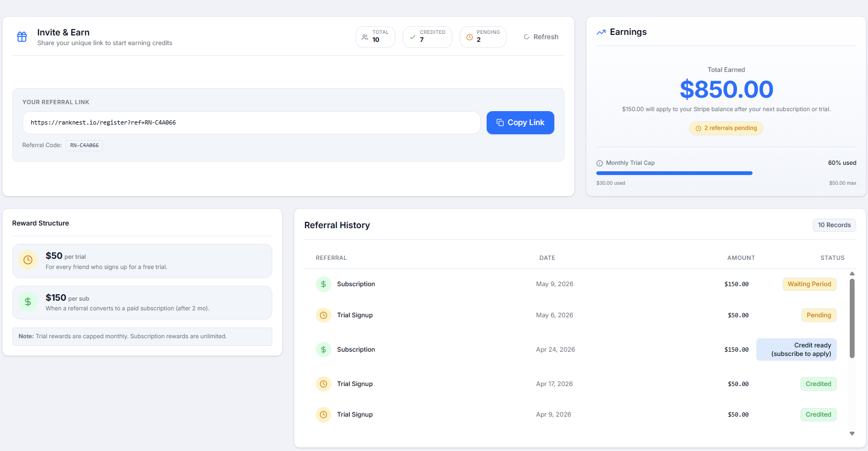Click the Reward Structure heading

click(x=41, y=223)
